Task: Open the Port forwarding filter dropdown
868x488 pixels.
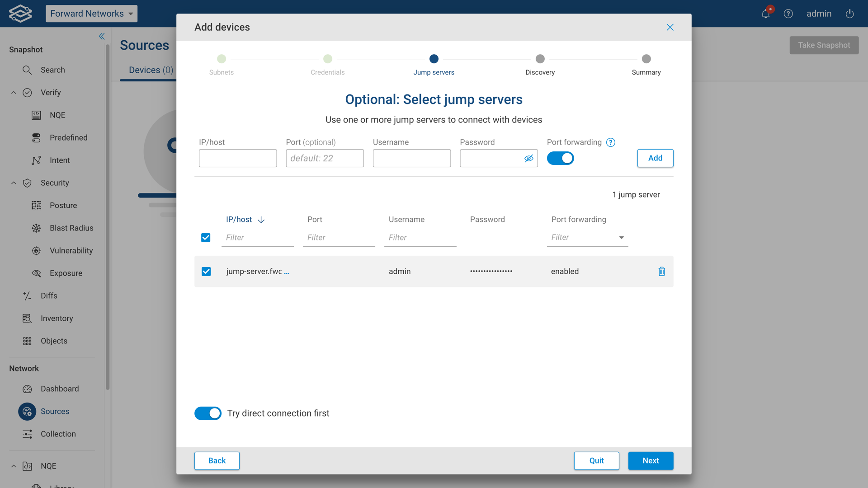Action: pyautogui.click(x=621, y=238)
